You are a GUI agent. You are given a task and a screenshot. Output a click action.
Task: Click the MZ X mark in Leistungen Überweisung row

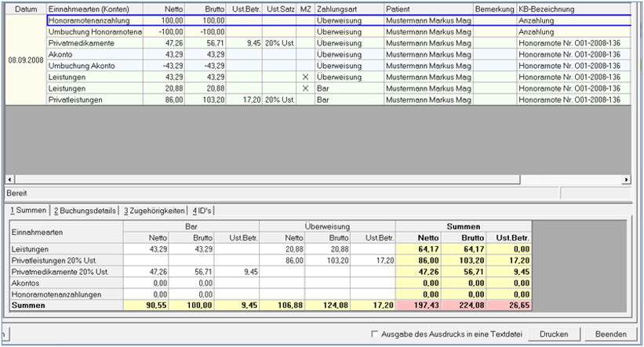(305, 77)
